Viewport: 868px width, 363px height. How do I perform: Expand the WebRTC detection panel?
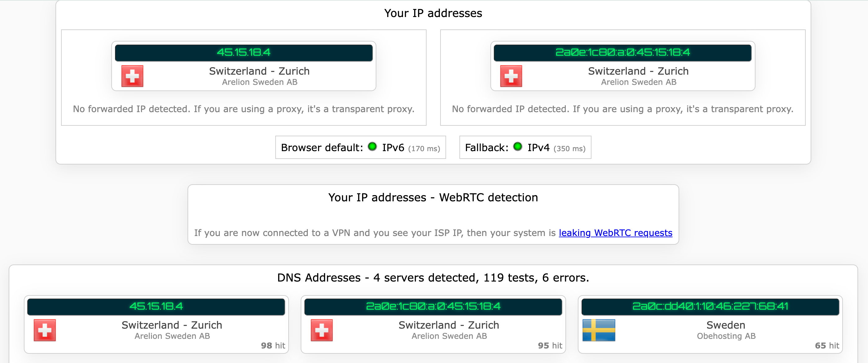tap(433, 198)
